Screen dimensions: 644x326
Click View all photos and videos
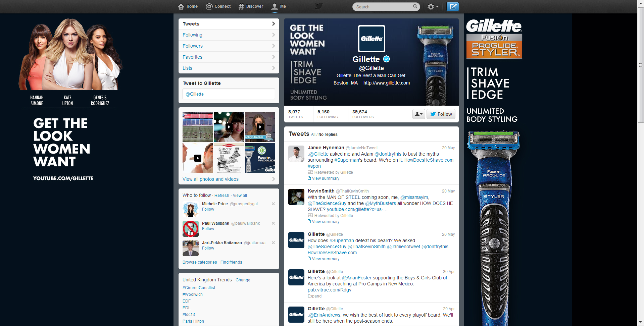click(210, 179)
